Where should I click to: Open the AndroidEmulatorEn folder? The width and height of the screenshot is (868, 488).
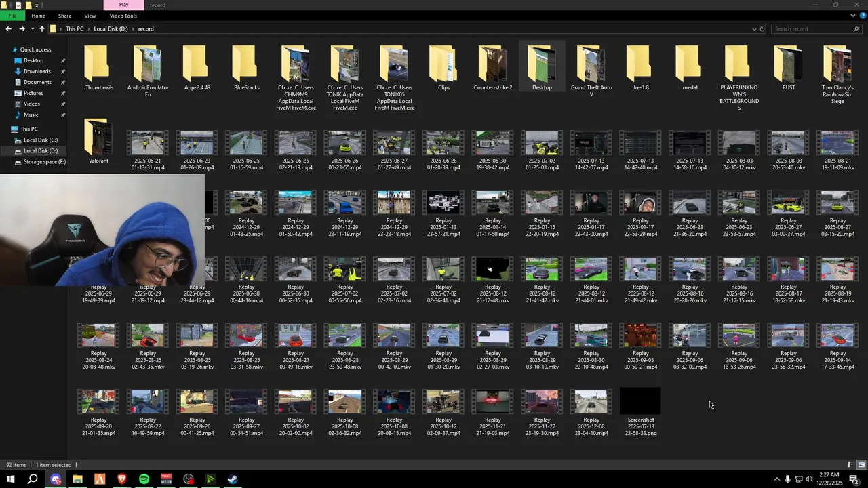148,71
